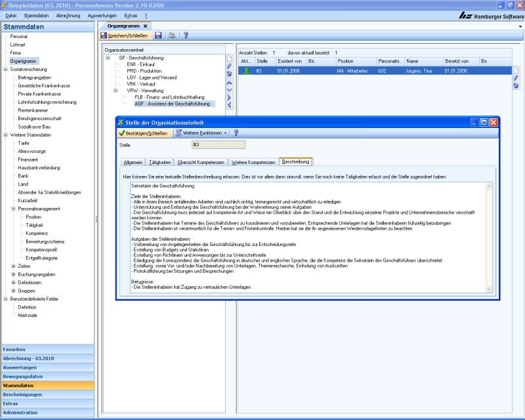Open the Auswertungen menu in menu bar
525x420 pixels.
coord(102,15)
